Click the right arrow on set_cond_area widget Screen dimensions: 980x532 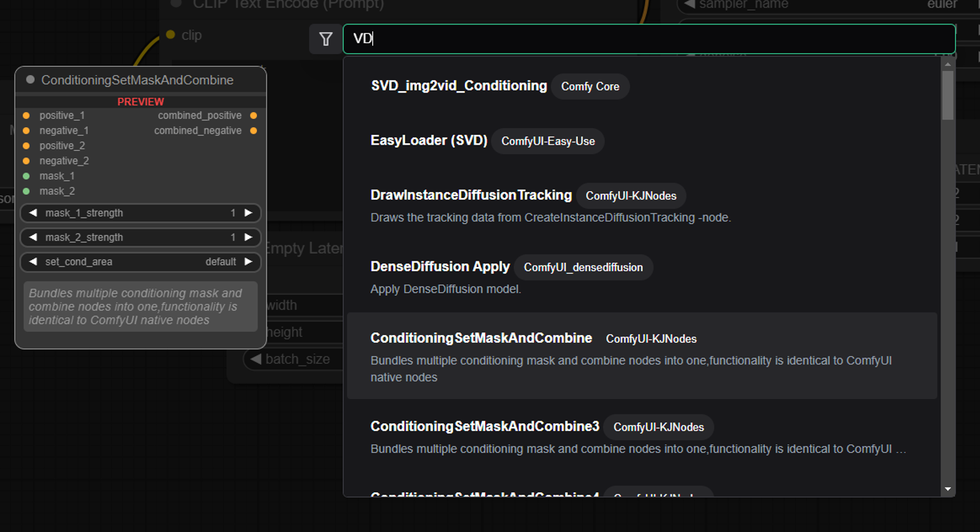pyautogui.click(x=248, y=262)
